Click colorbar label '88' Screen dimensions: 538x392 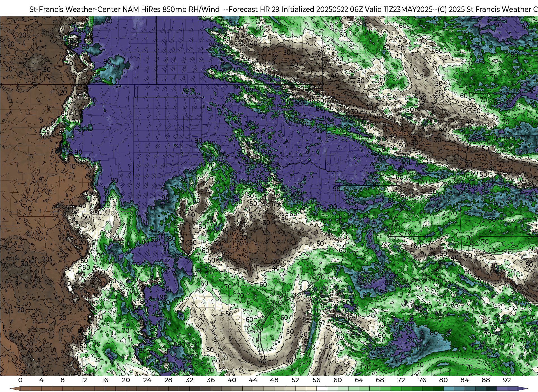tap(486, 380)
